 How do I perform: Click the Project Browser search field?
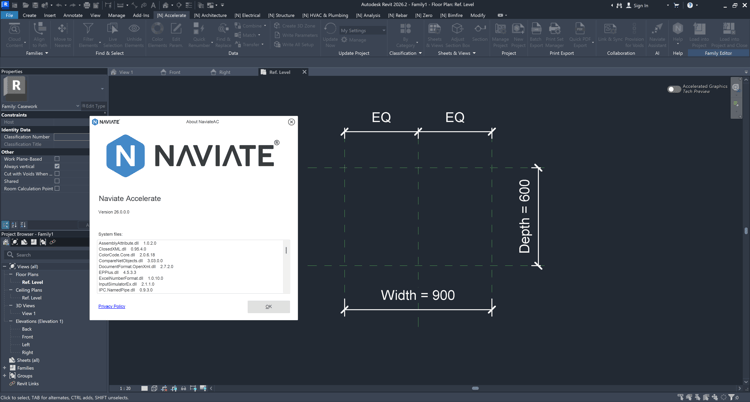(x=46, y=255)
